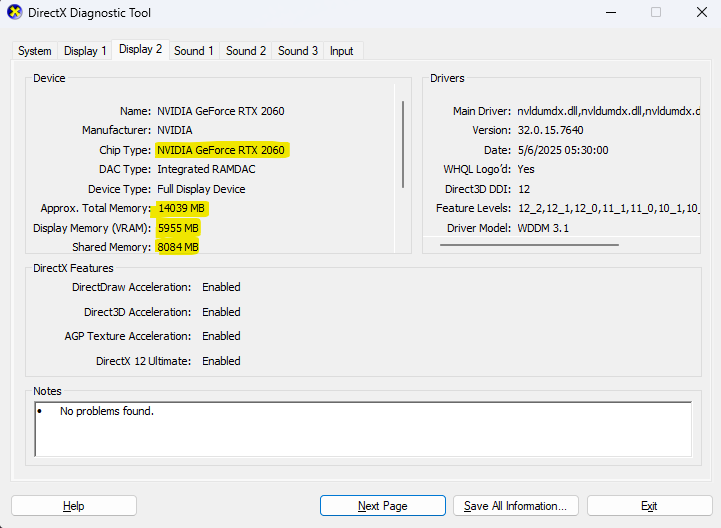Image resolution: width=721 pixels, height=528 pixels.
Task: Click the Name value NVIDIA GeForce RTX 2060
Action: click(221, 111)
